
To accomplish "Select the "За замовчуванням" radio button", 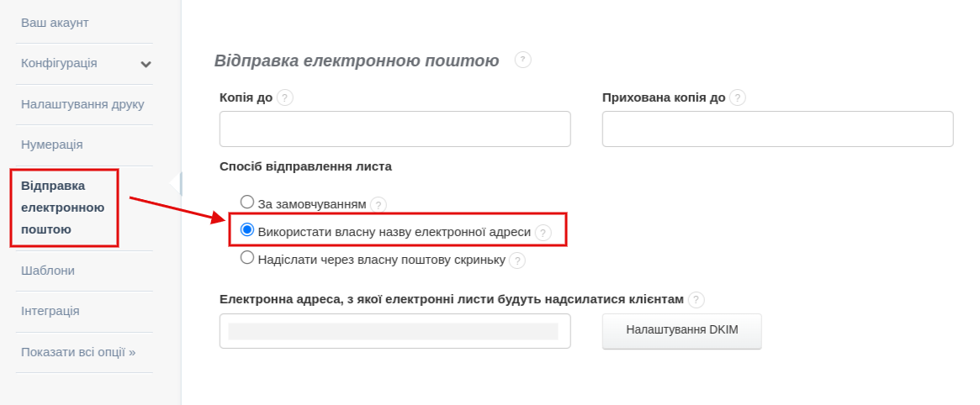I will [247, 202].
